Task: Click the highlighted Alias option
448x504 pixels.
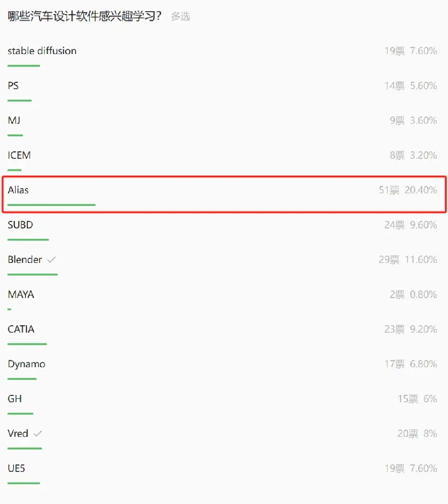Action: click(224, 194)
